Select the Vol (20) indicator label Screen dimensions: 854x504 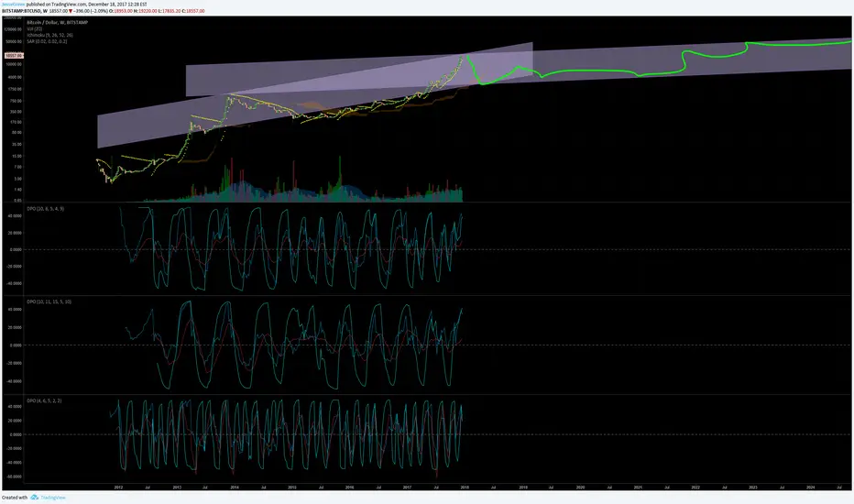(x=35, y=29)
